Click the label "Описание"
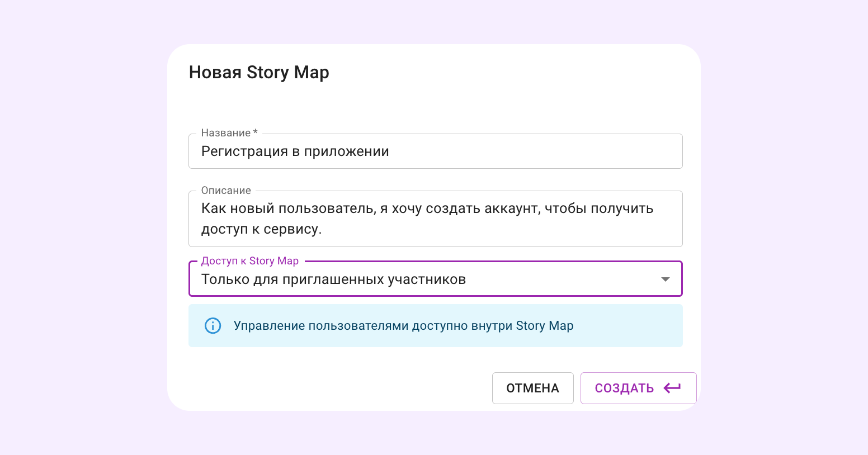 (225, 190)
